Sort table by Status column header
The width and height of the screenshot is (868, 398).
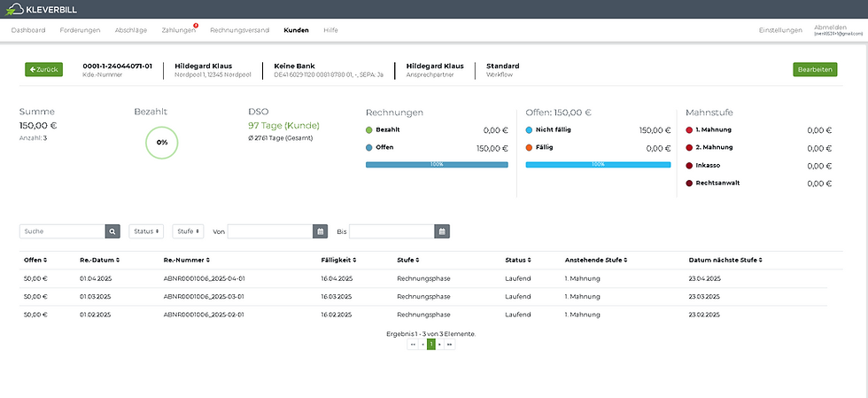tap(518, 260)
